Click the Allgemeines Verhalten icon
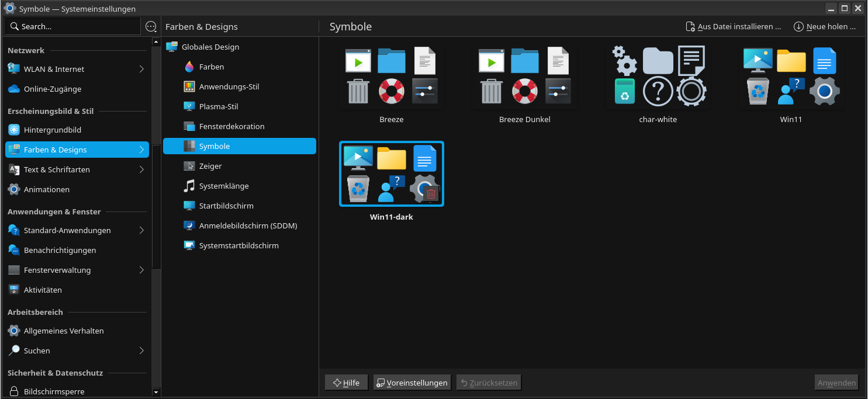 14,331
